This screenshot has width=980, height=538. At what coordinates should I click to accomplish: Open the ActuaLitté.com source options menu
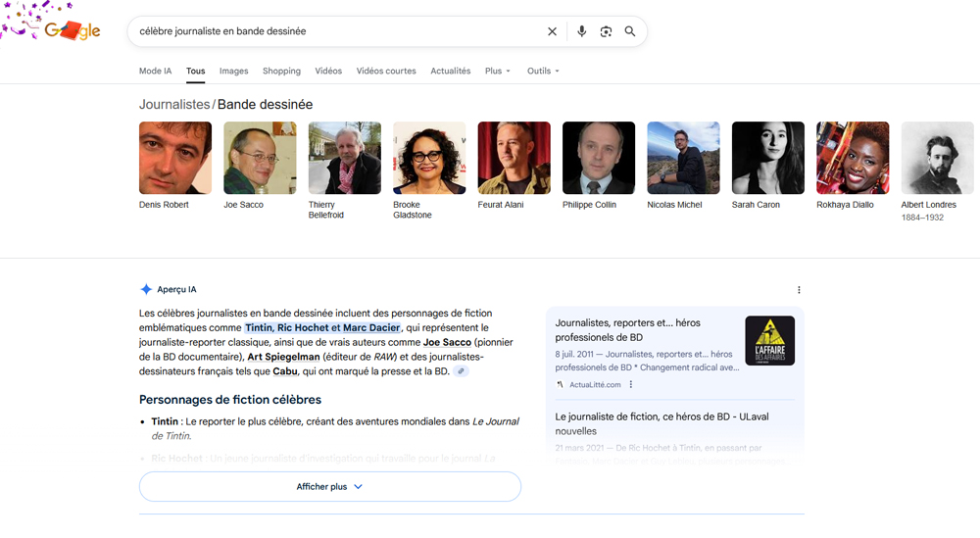[x=631, y=384]
